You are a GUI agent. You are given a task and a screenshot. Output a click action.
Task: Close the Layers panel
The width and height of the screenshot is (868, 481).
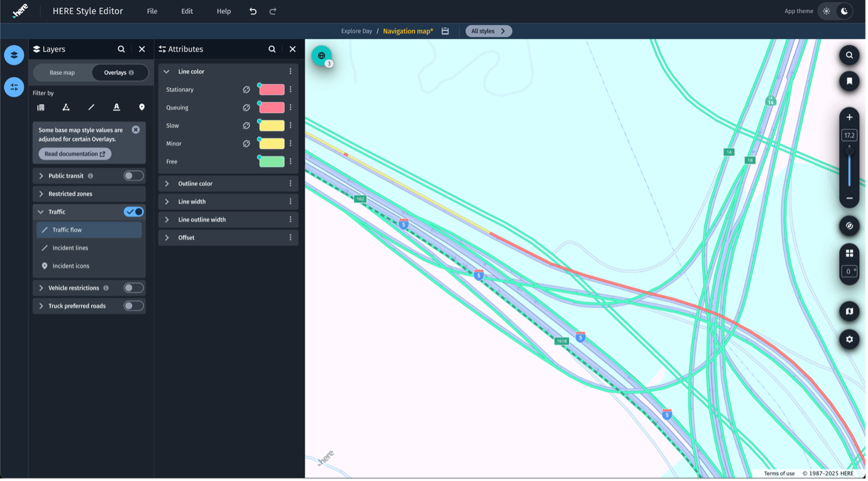point(142,49)
